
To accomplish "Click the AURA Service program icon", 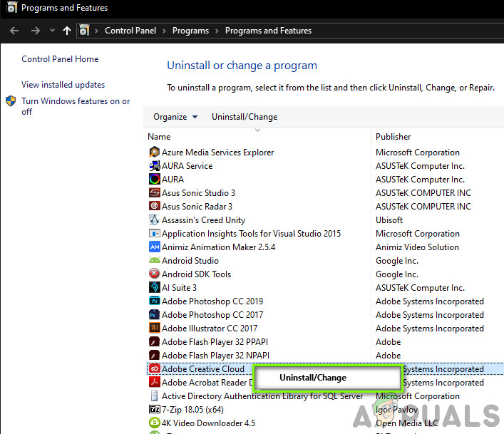I will (154, 165).
